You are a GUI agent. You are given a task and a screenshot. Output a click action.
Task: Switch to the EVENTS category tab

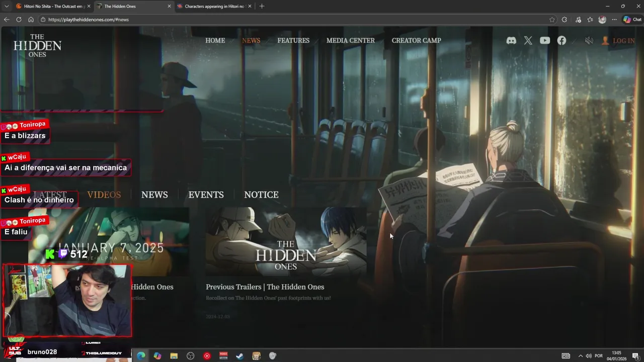[x=206, y=195]
